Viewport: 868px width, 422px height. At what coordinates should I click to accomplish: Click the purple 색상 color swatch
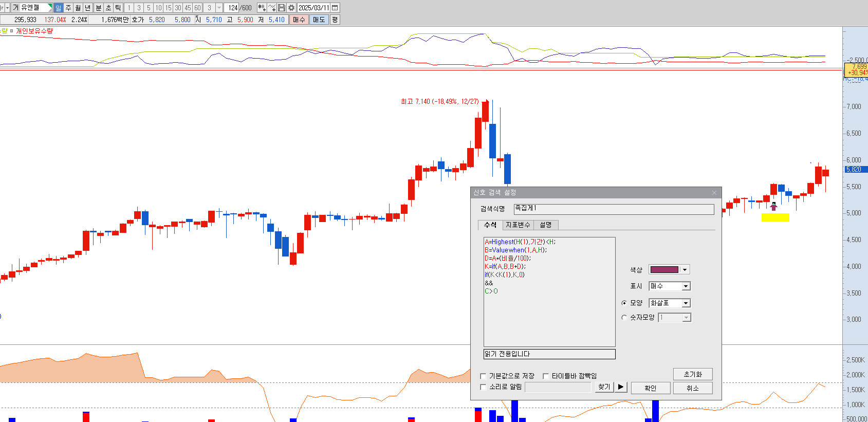(664, 270)
